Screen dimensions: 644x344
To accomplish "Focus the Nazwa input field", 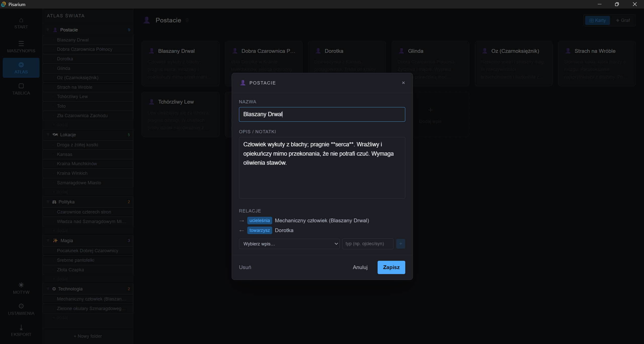I will tap(322, 114).
